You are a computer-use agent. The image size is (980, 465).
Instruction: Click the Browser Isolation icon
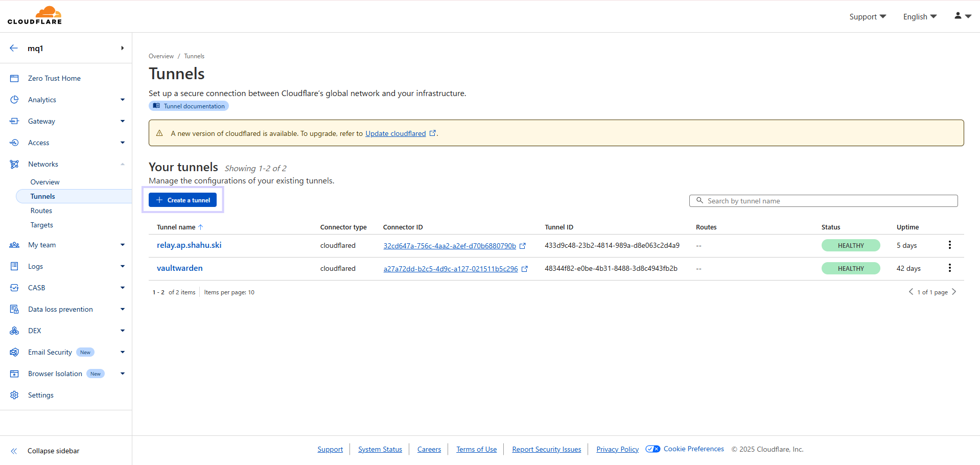pos(14,374)
